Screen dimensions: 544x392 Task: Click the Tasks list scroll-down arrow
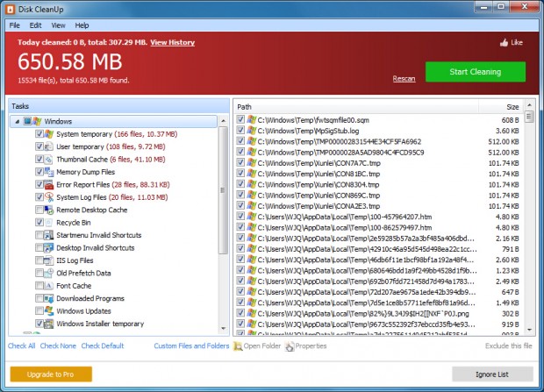pos(224,328)
